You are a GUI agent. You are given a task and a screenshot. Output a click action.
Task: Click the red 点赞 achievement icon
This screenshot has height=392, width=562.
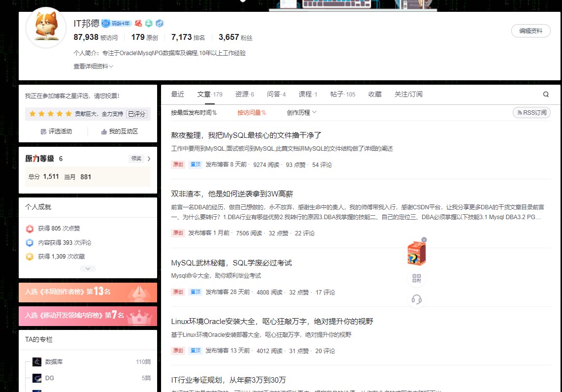(30, 229)
